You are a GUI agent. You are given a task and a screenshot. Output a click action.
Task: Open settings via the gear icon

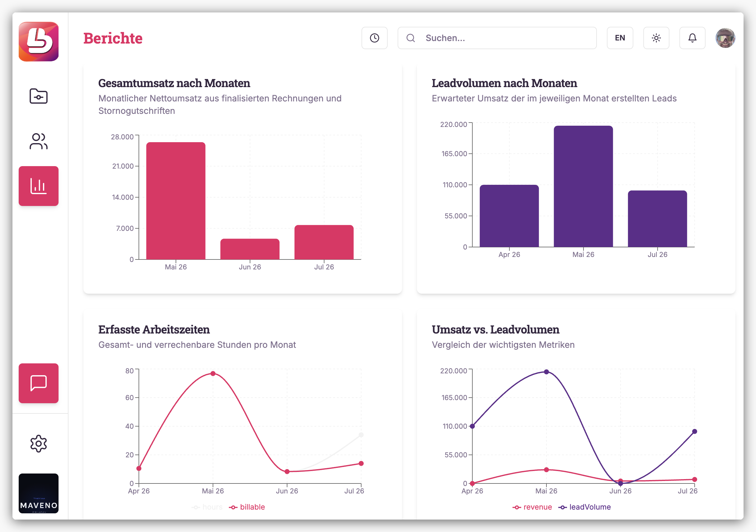39,444
